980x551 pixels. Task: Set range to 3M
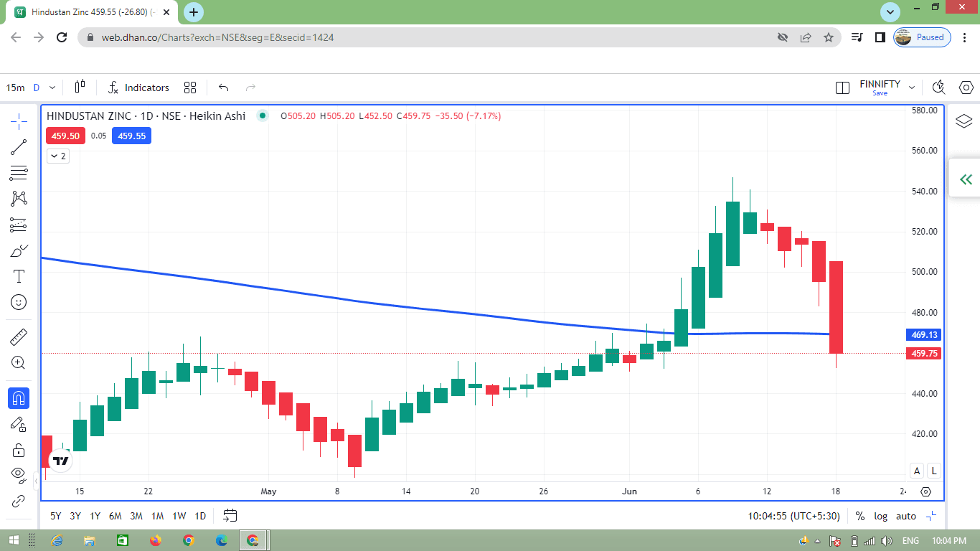(x=136, y=516)
